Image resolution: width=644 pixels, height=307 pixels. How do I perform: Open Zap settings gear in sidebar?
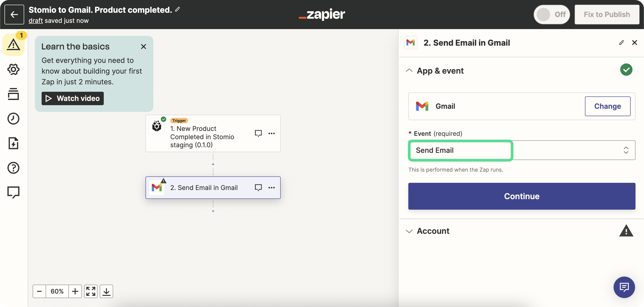(x=13, y=69)
